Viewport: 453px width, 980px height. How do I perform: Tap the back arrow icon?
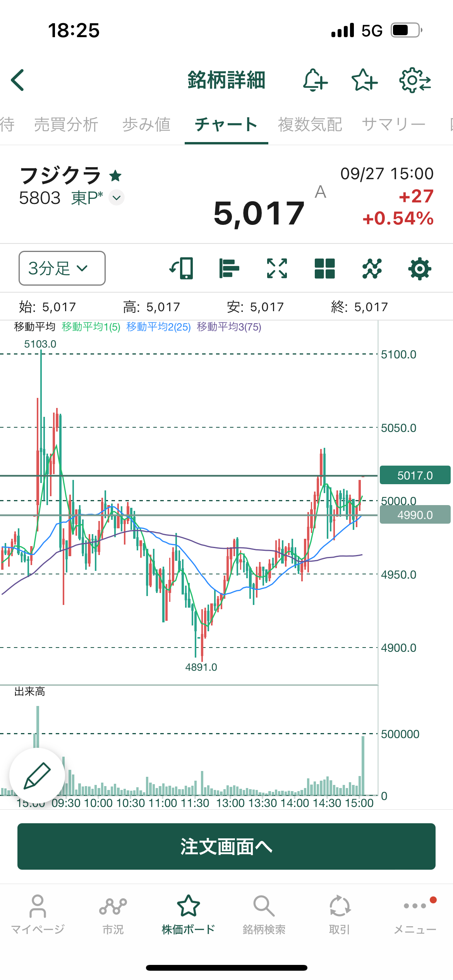tap(18, 80)
